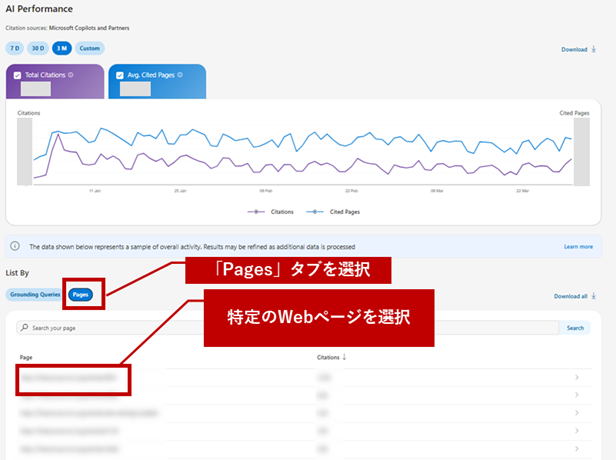The height and width of the screenshot is (460, 616).
Task: Select the 7 D time range
Action: tap(15, 47)
